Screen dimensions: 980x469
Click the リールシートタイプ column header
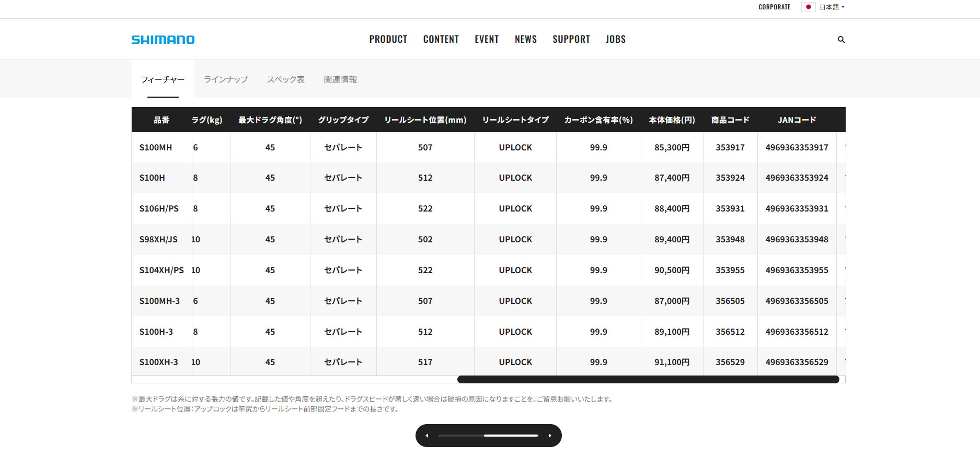tap(515, 120)
